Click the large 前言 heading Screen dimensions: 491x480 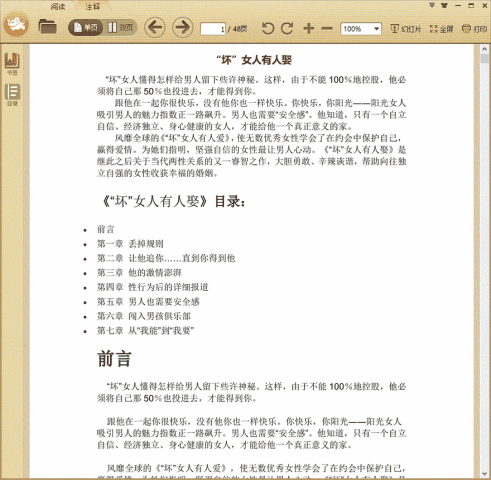click(114, 359)
